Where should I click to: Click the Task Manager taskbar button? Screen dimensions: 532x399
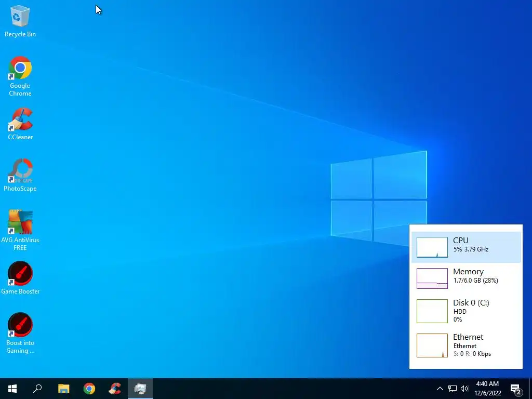pyautogui.click(x=140, y=389)
